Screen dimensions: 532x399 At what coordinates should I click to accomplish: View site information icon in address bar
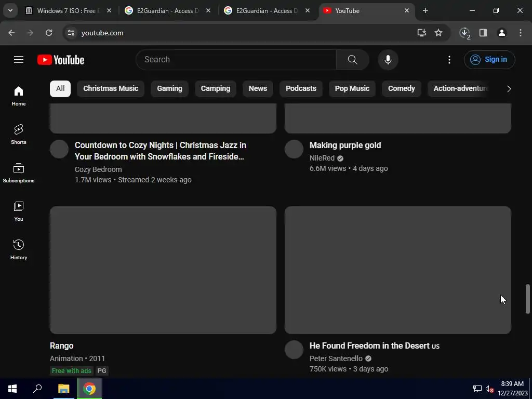click(71, 33)
